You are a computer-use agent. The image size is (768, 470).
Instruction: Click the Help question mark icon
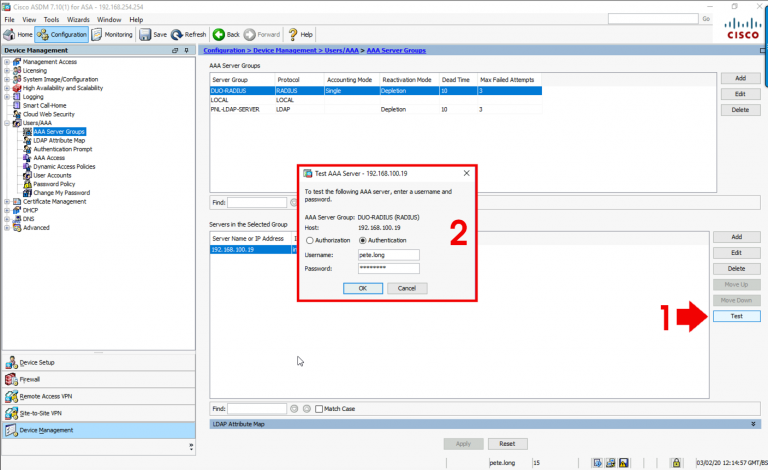(293, 34)
